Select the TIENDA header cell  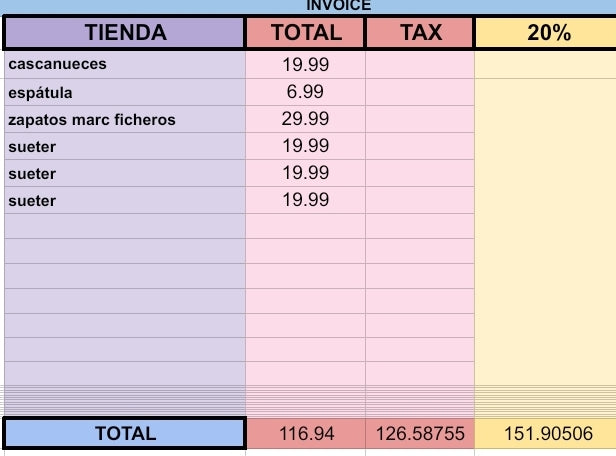coord(125,33)
